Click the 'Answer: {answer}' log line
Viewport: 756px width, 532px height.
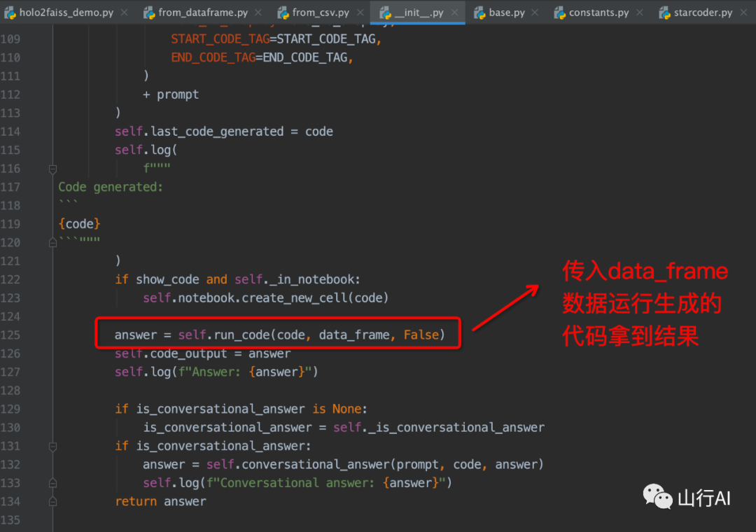click(x=216, y=372)
